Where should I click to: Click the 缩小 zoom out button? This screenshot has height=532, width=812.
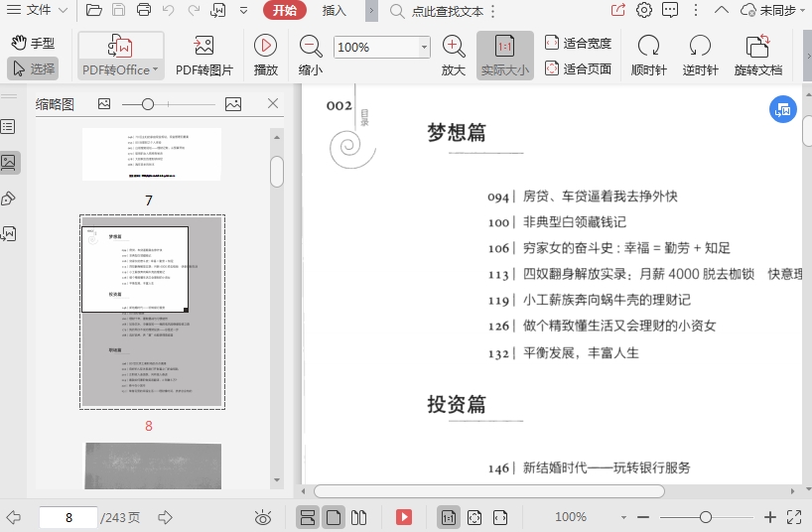click(311, 56)
